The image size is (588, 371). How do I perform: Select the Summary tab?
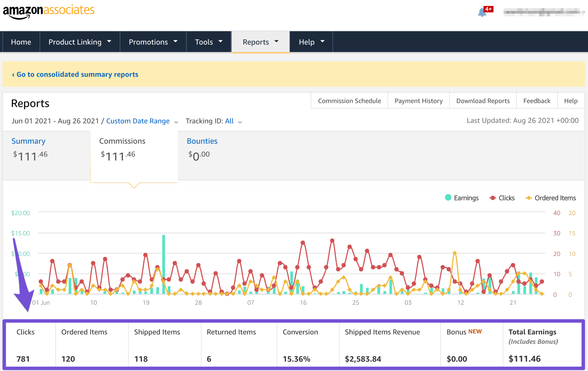click(28, 141)
